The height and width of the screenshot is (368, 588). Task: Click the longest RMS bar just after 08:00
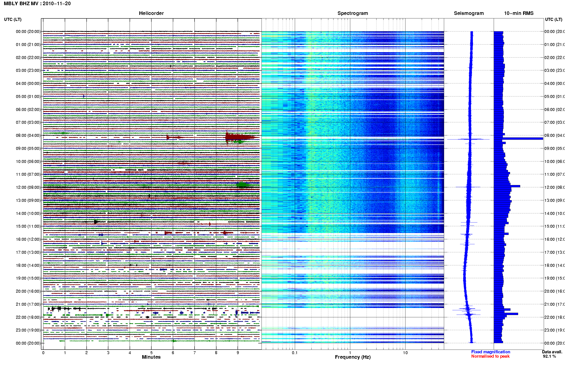(x=518, y=138)
